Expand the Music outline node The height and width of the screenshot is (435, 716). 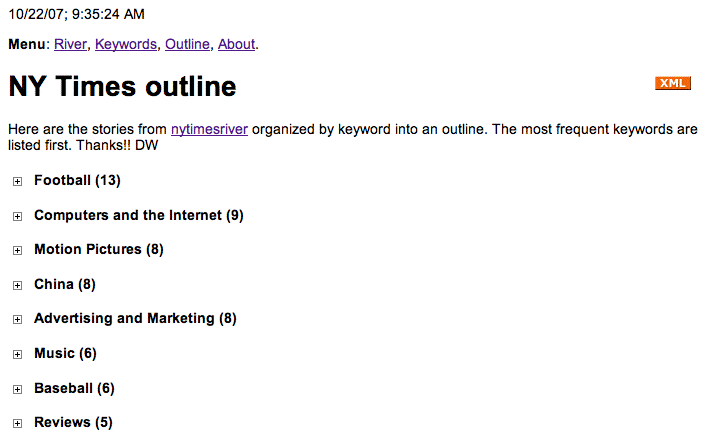click(17, 354)
